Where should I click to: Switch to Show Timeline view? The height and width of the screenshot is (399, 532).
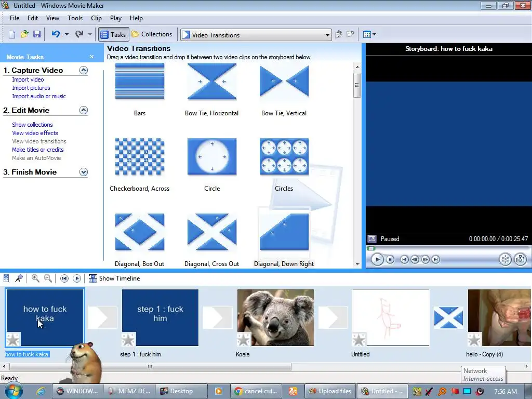pyautogui.click(x=114, y=278)
